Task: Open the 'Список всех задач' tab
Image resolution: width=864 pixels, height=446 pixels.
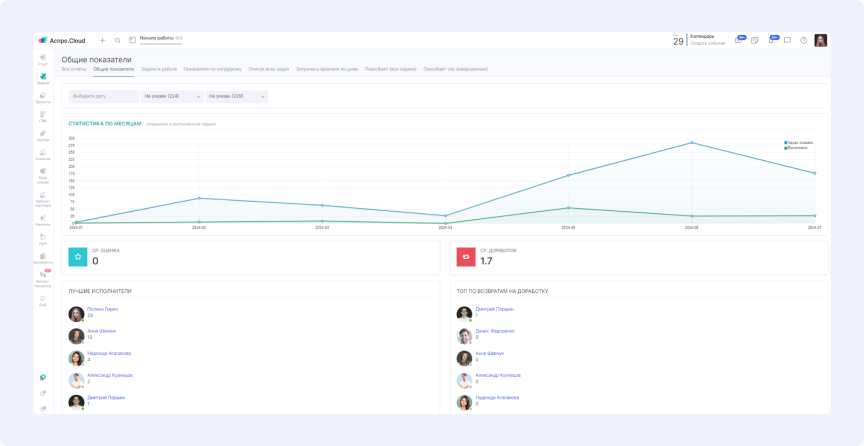Action: tap(269, 69)
